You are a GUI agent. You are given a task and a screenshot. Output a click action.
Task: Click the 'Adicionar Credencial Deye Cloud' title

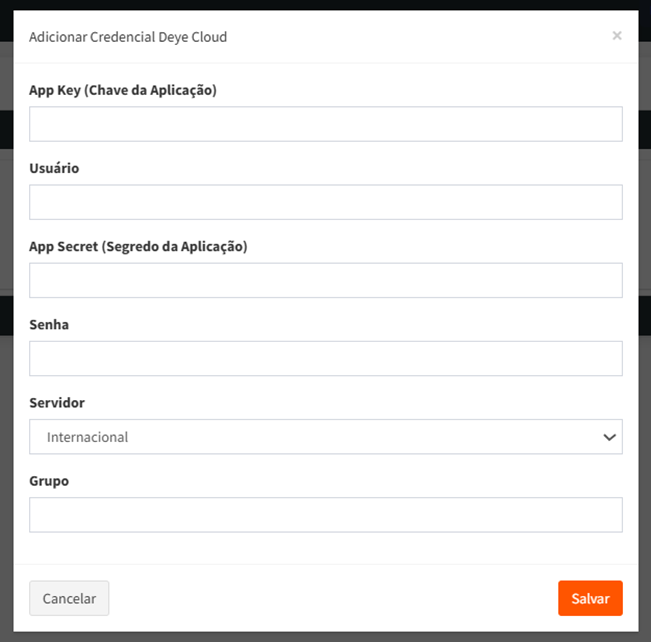coord(128,37)
